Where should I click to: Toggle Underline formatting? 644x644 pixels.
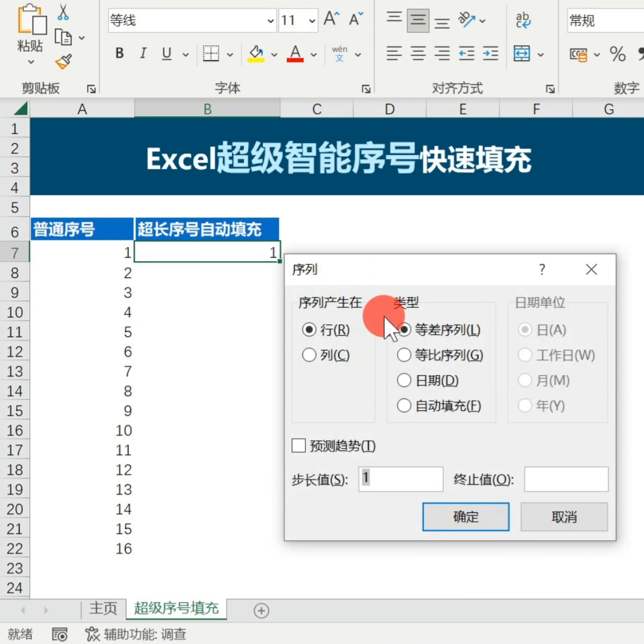pos(166,54)
